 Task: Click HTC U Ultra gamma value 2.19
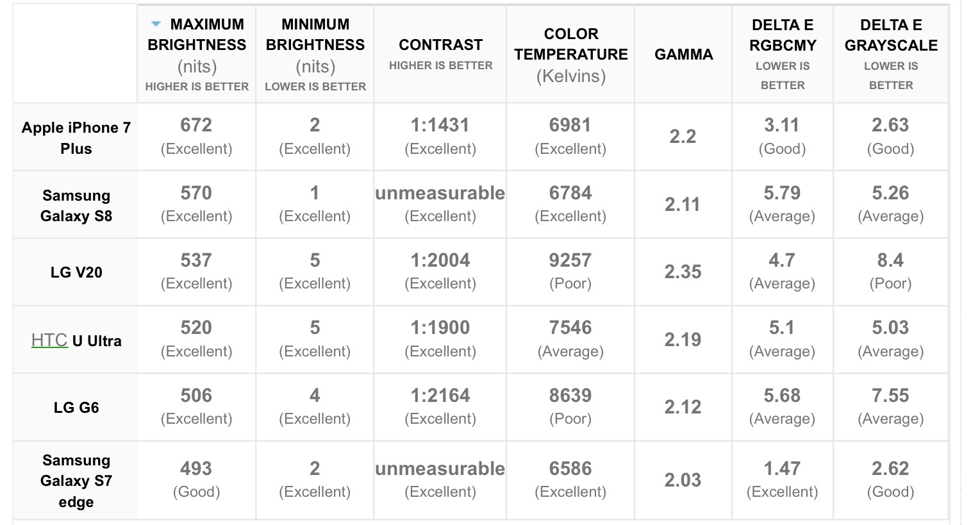(x=683, y=340)
